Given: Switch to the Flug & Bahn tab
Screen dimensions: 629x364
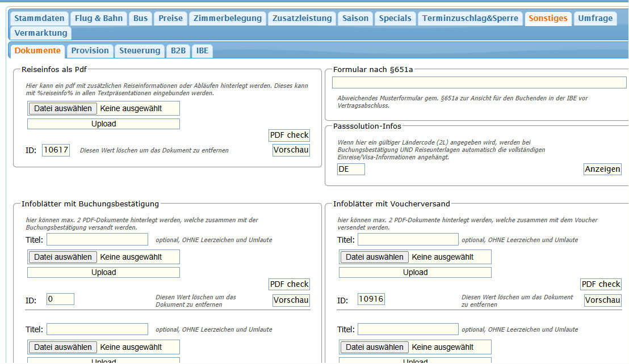Looking at the screenshot, I should tap(99, 18).
